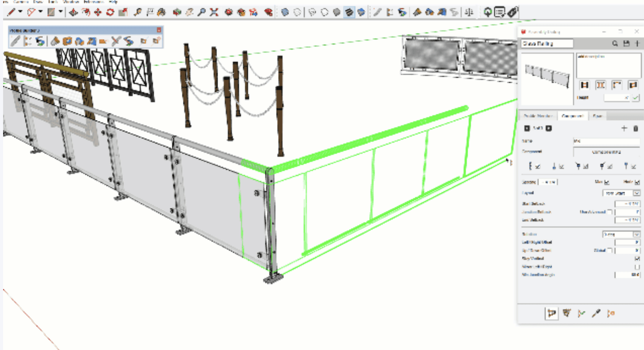Open the Help menu

pos(113,2)
